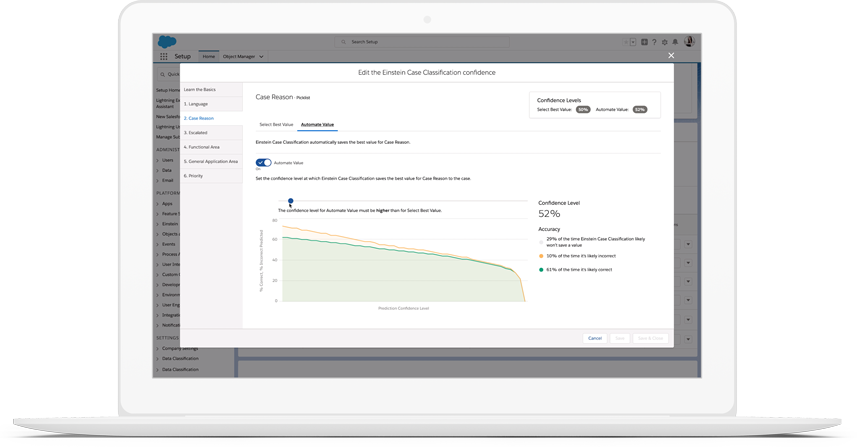Click the confidence level slider handle
The image size is (857, 447).
point(291,201)
